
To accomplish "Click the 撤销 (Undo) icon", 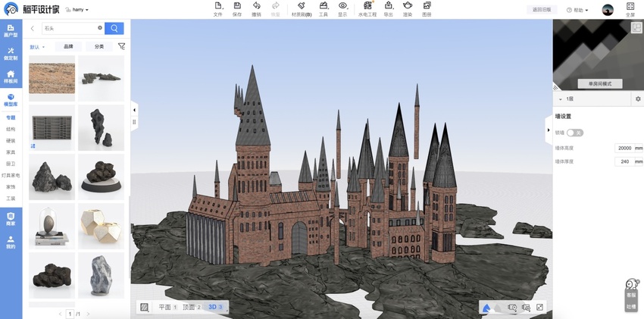I will click(257, 9).
